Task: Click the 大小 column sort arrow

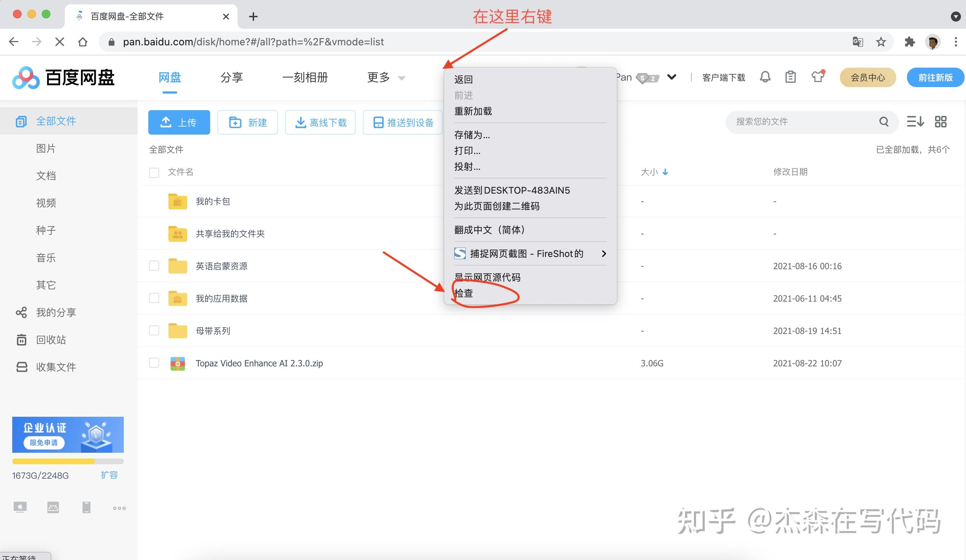Action: point(665,172)
